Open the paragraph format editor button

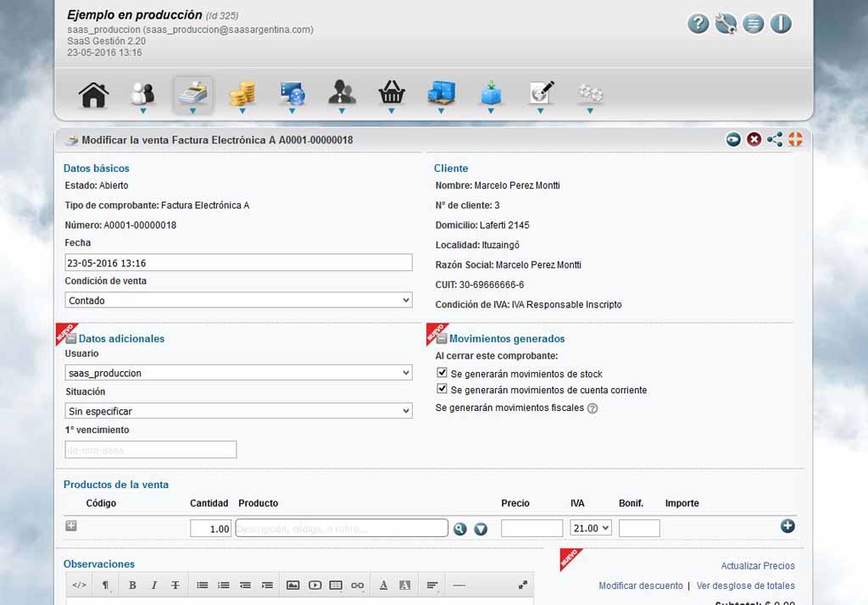click(x=105, y=585)
